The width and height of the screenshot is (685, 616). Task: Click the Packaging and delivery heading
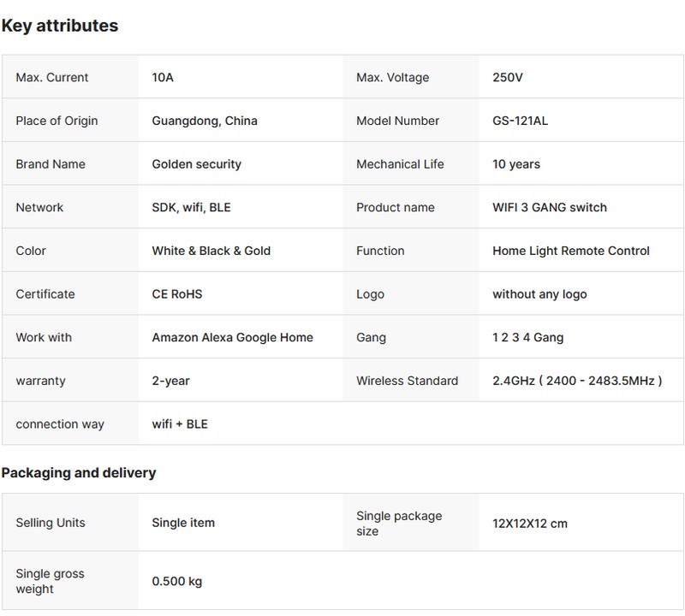pyautogui.click(x=78, y=472)
